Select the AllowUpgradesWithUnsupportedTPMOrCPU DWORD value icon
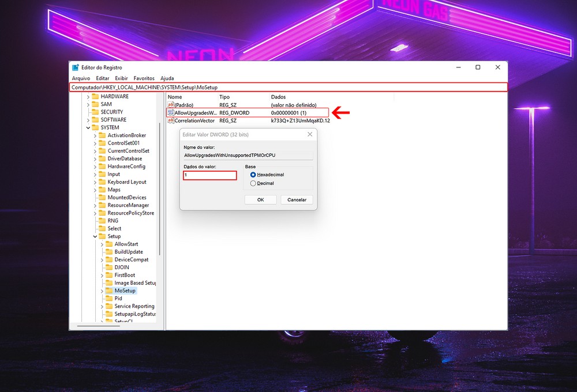Viewport: 577px width, 392px height. 171,113
